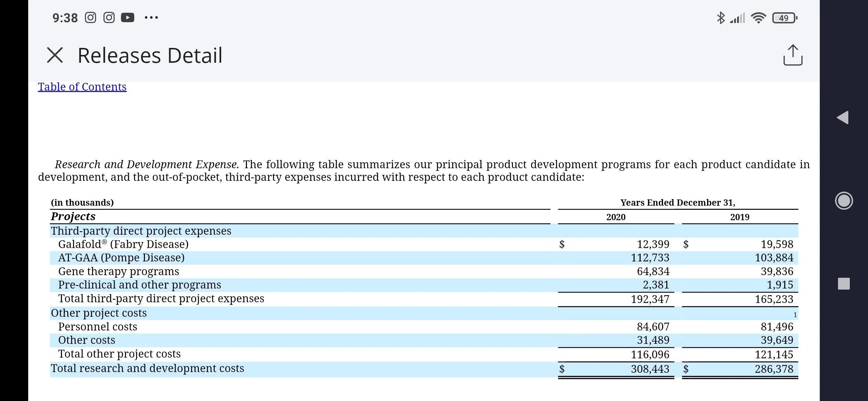Tap the 2019 column header
Image resolution: width=868 pixels, height=401 pixels.
coord(740,217)
